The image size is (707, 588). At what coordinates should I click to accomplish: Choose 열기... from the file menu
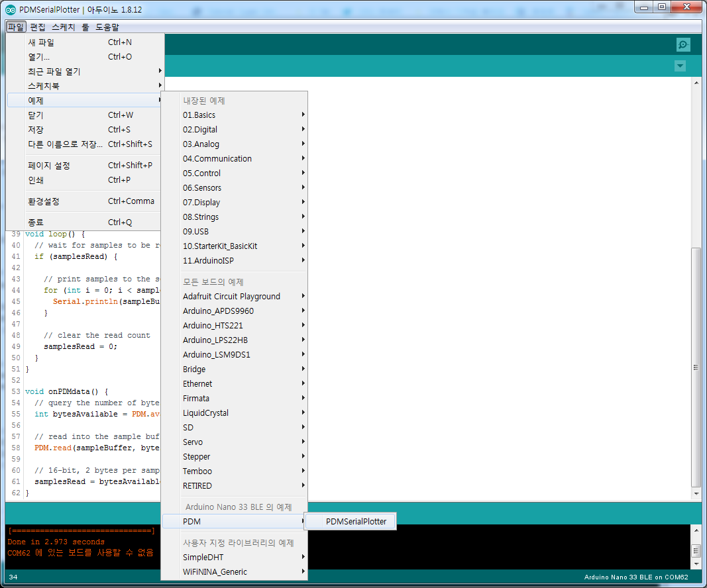(85, 57)
